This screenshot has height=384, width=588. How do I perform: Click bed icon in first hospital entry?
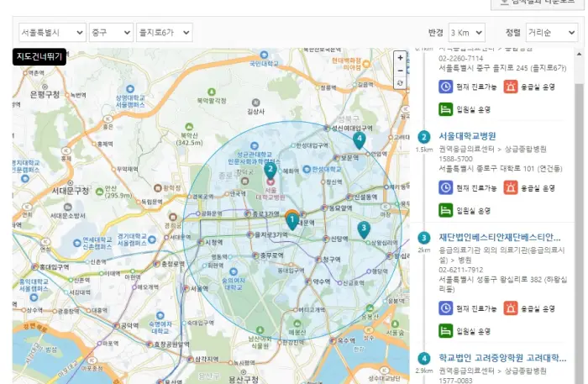coord(445,109)
